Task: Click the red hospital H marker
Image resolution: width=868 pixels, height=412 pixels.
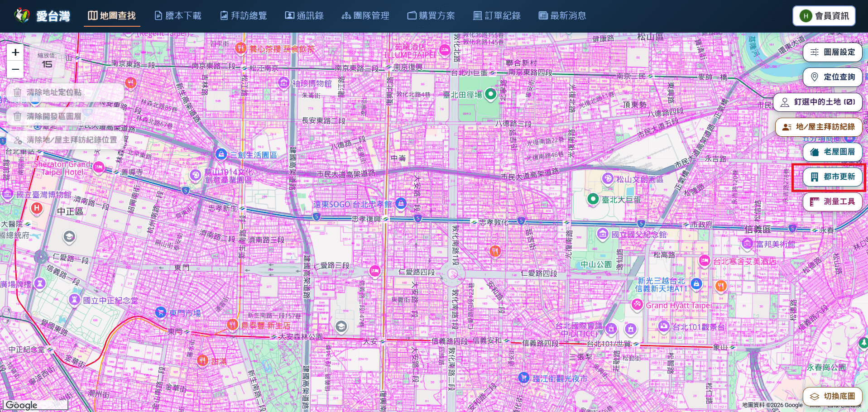Action: pos(37,208)
